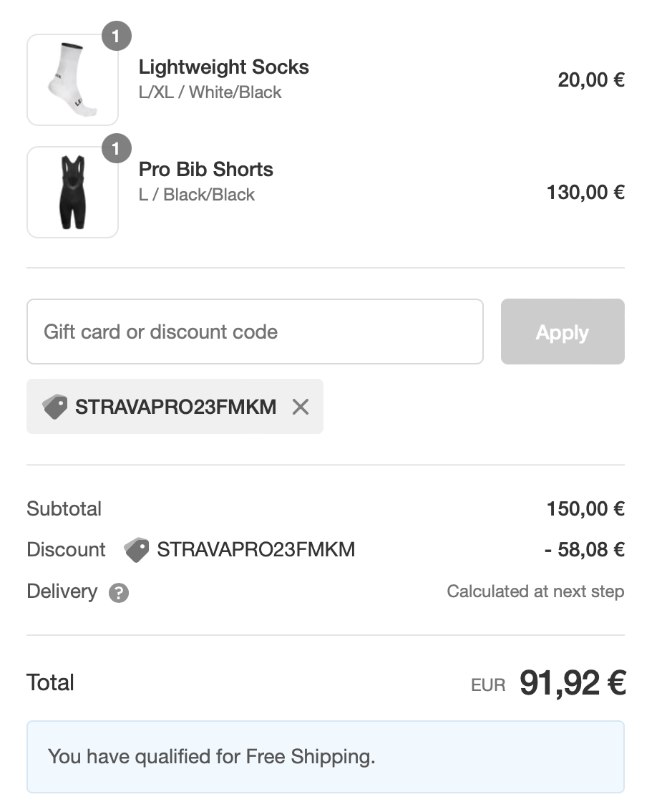
Task: Click the quantity badge on Lightweight Socks
Action: click(x=117, y=36)
